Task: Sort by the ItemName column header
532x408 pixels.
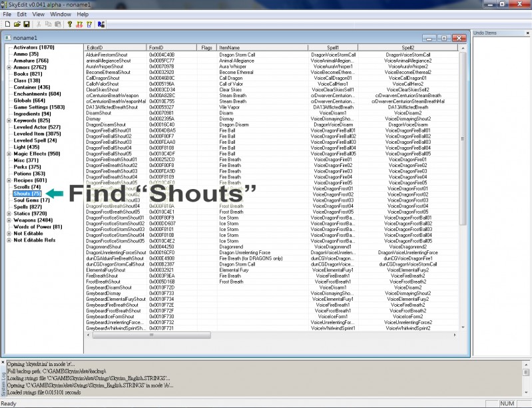Action: click(262, 48)
